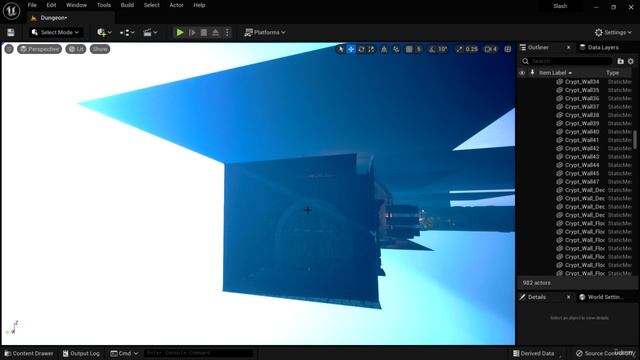Activate the select (cursor) tool in the viewport
Image resolution: width=640 pixels, height=360 pixels.
click(x=340, y=49)
